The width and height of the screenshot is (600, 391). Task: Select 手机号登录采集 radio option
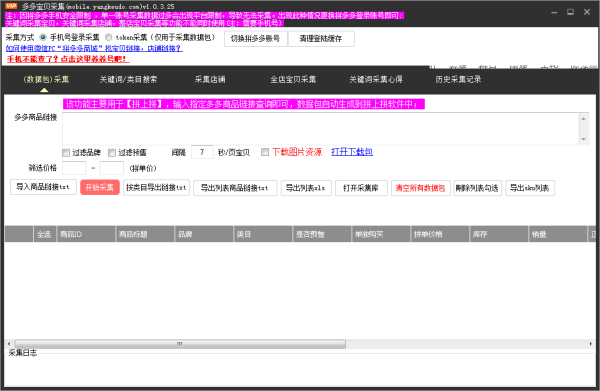pos(43,37)
